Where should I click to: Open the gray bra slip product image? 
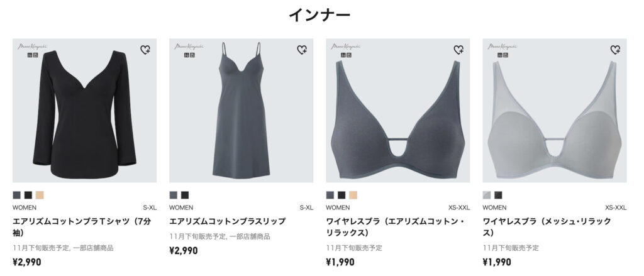pyautogui.click(x=241, y=111)
